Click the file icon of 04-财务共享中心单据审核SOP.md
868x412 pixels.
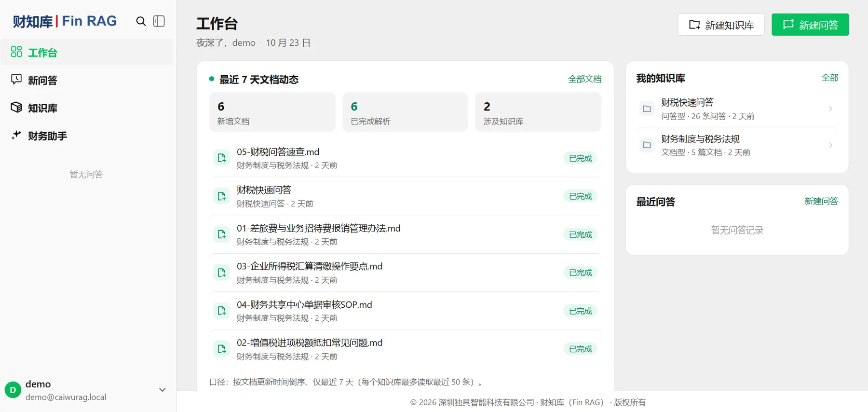222,311
